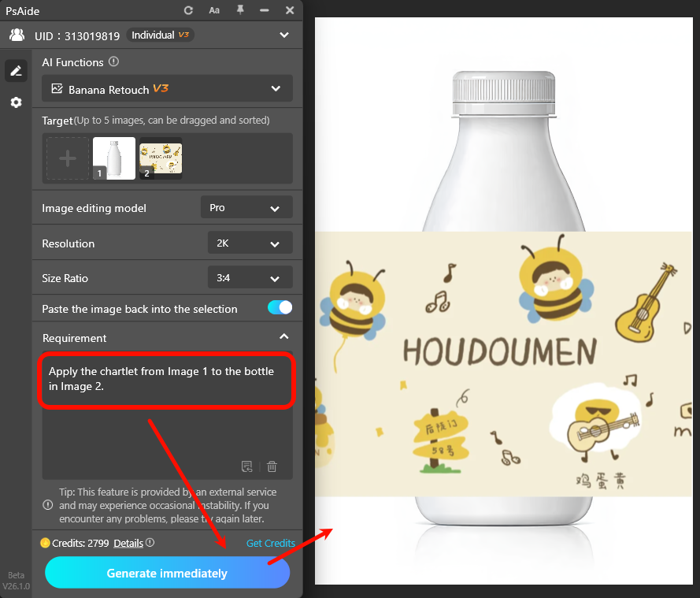Open font size settings via the Aa icon
700x598 pixels.
click(x=214, y=10)
